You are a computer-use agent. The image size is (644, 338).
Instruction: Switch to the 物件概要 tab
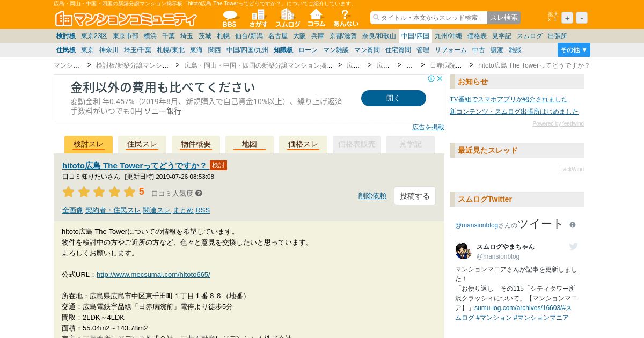(x=196, y=144)
